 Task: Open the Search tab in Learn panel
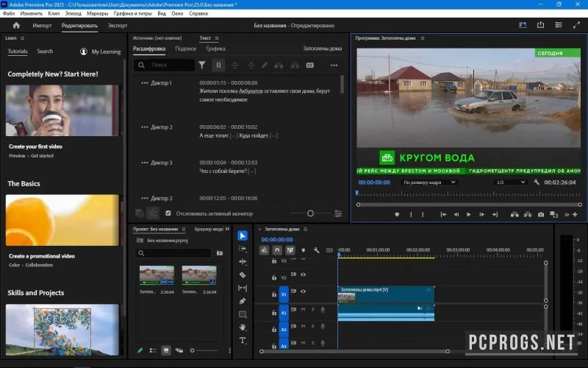coord(45,51)
